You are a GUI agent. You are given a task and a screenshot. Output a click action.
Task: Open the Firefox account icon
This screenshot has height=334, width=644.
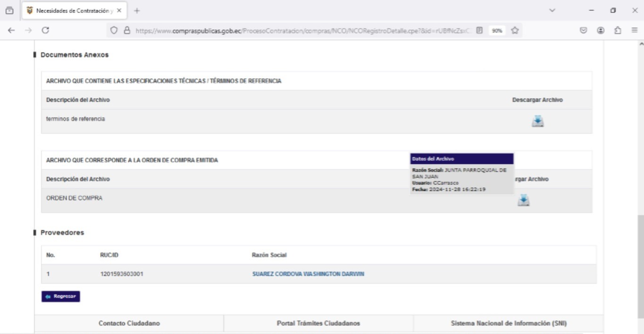(601, 30)
